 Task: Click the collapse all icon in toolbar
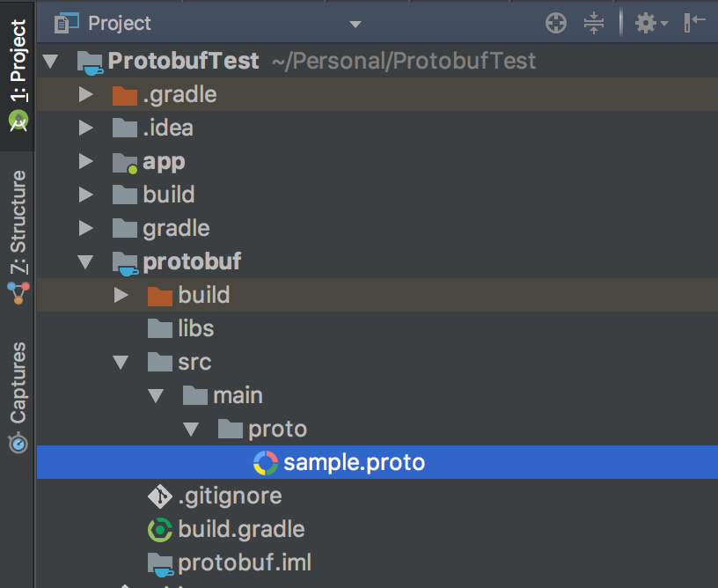click(x=594, y=24)
